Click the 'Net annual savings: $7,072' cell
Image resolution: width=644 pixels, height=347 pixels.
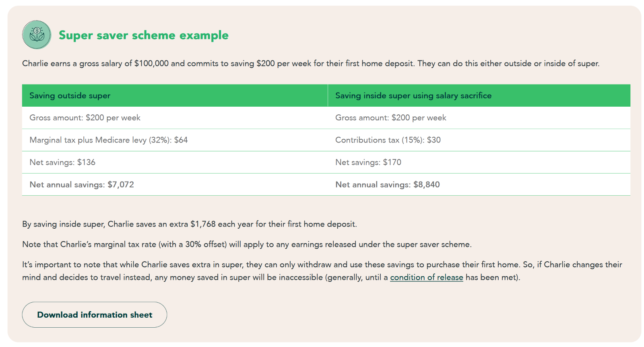coord(82,185)
